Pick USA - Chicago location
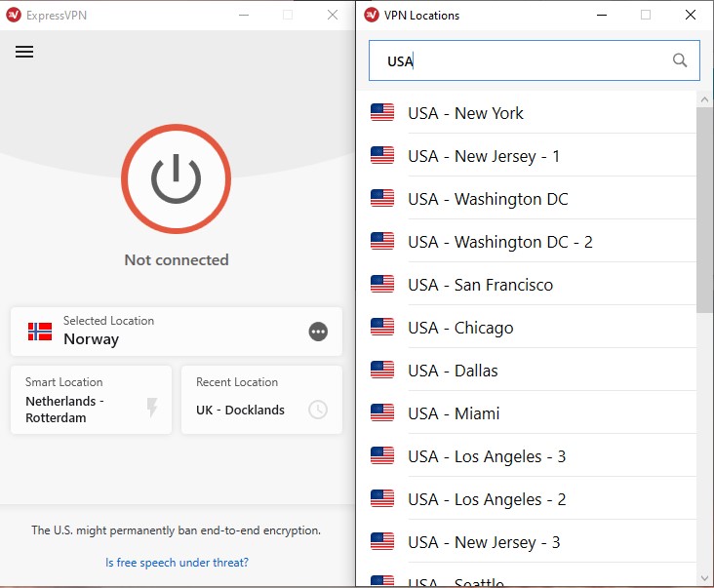This screenshot has height=588, width=714. tap(527, 328)
